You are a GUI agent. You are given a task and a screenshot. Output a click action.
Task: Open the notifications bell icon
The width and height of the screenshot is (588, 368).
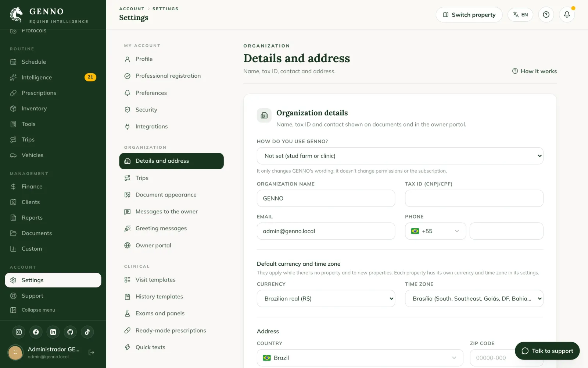coord(567,15)
